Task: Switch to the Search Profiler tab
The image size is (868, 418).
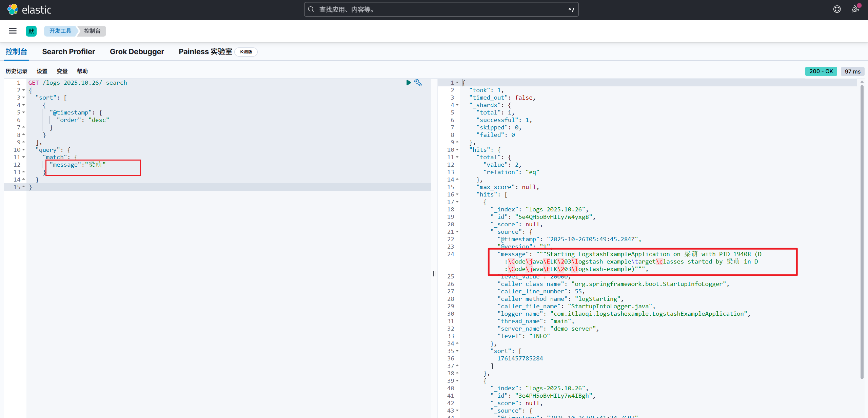Action: pos(68,52)
